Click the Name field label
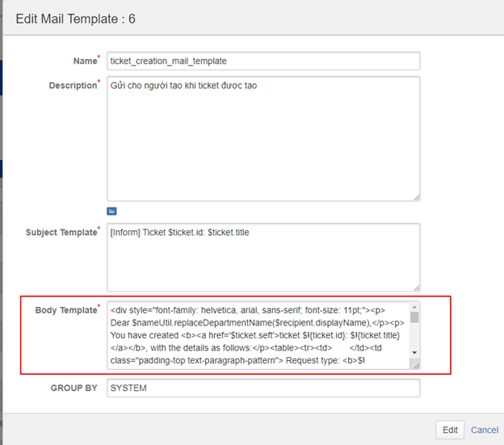The image size is (504, 445). point(85,61)
